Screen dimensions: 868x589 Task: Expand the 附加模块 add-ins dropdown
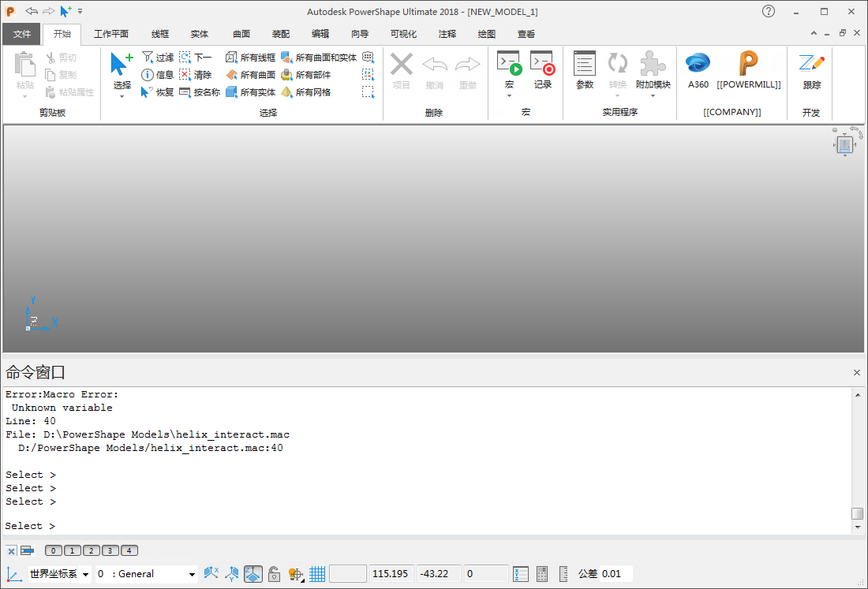coord(653,95)
